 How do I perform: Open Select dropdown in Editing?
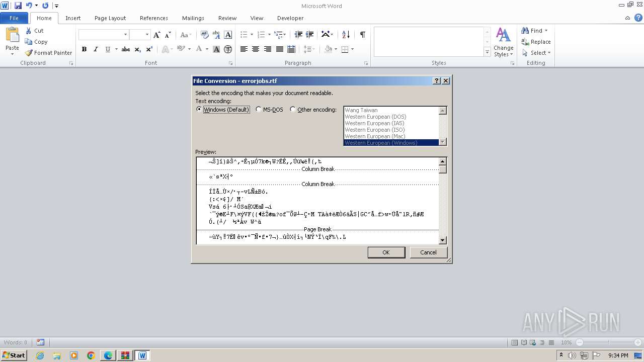536,53
